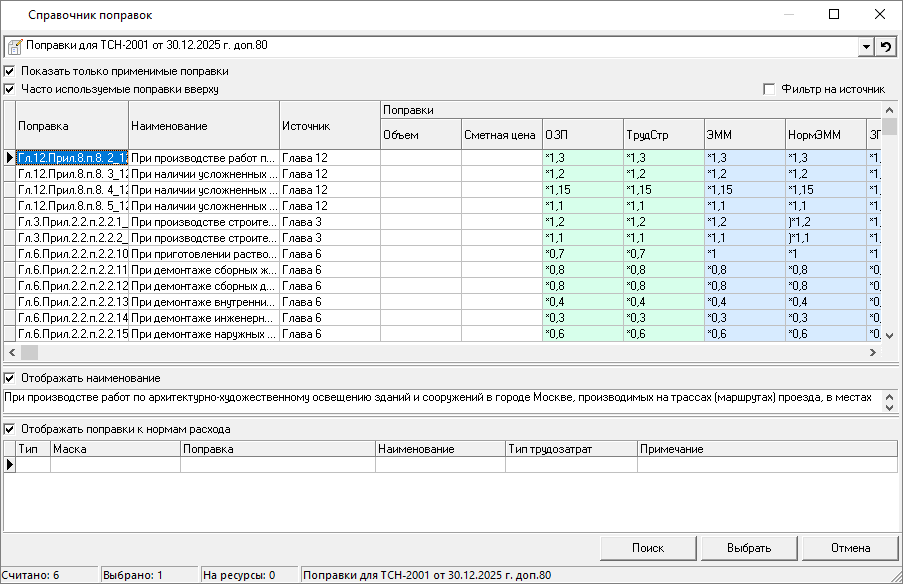
Task: Click the 'Сметная цена' column header
Action: pyautogui.click(x=502, y=135)
